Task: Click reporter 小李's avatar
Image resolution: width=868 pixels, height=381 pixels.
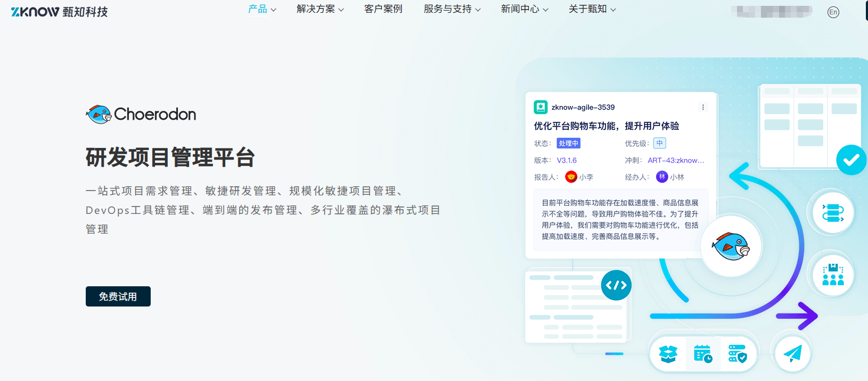Action: tap(571, 177)
